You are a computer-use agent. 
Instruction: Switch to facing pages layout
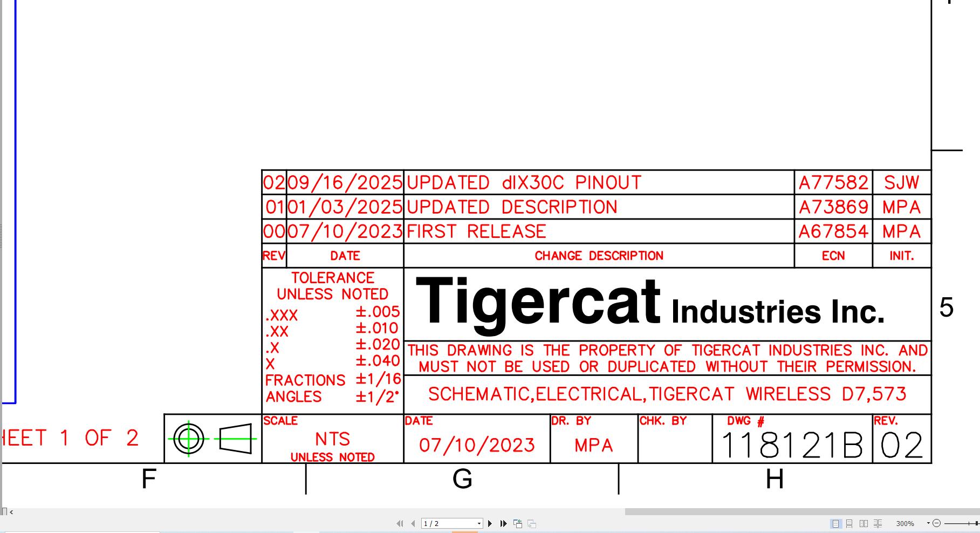click(864, 523)
